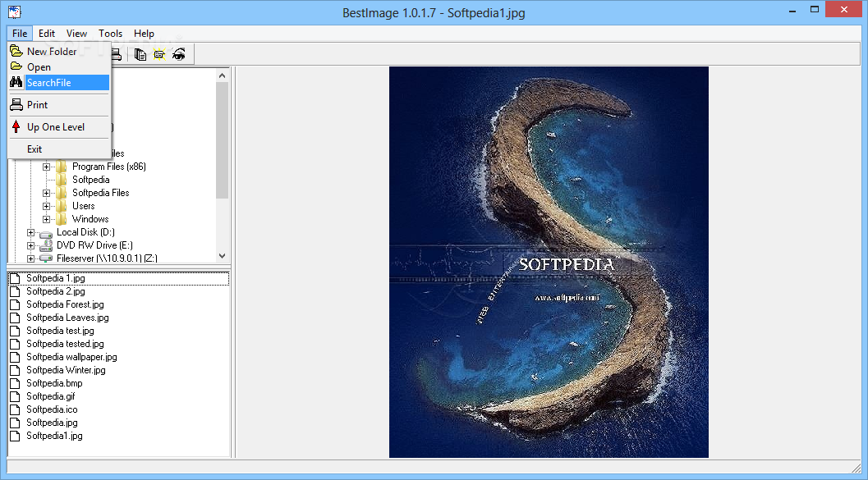Select the Users folder label
Viewport: 868px width, 480px height.
(84, 206)
